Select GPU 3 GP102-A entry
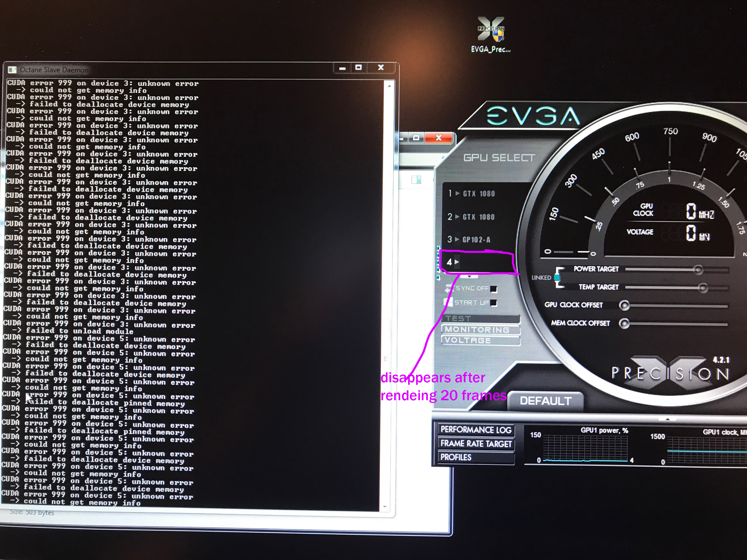The image size is (747, 560). click(476, 240)
